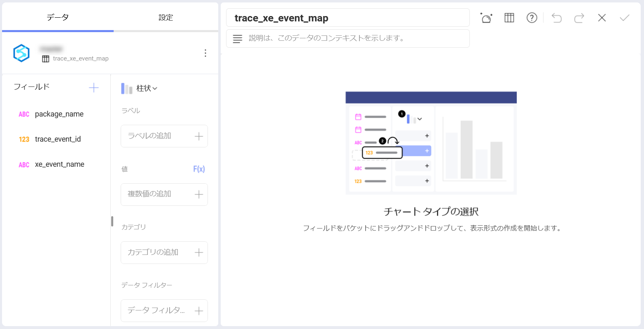Click the data source hexagon logo icon
Image resolution: width=644 pixels, height=329 pixels.
coord(21,53)
